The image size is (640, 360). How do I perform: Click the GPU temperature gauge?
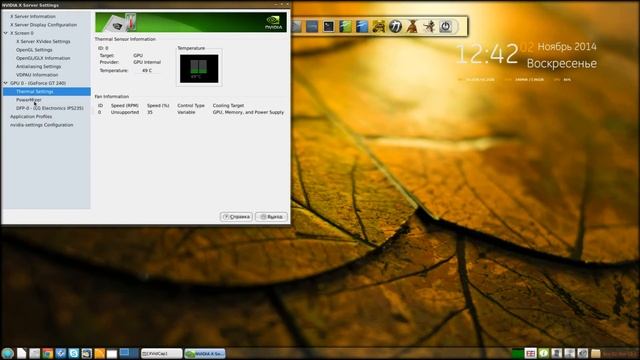click(199, 69)
